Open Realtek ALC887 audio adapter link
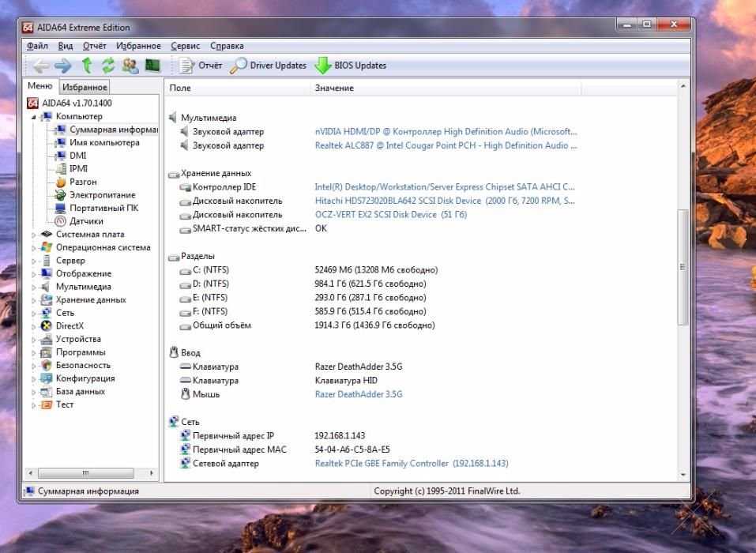Image resolution: width=756 pixels, height=553 pixels. pos(446,145)
